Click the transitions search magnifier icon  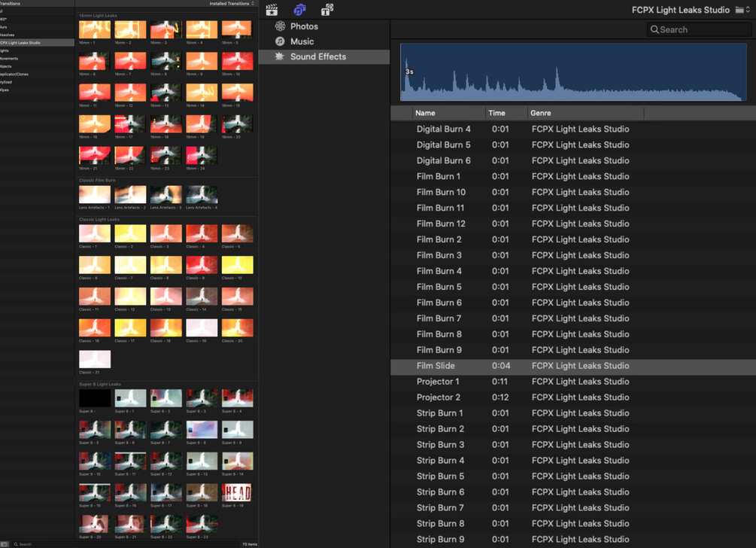(x=16, y=544)
